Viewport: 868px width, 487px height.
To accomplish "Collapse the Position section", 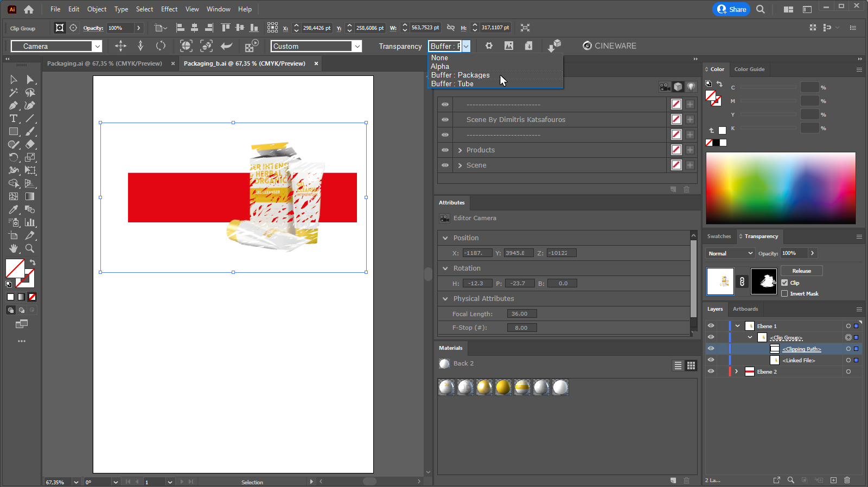I will [445, 238].
